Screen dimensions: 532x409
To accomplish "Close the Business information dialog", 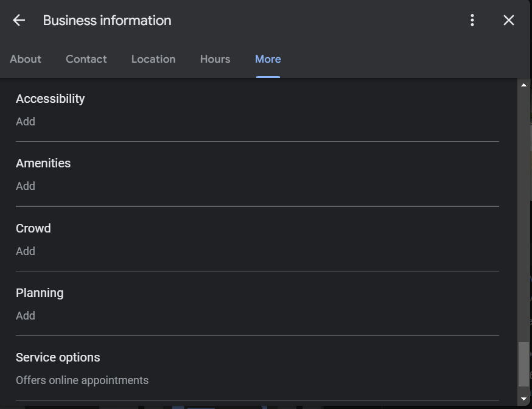I will pos(508,20).
